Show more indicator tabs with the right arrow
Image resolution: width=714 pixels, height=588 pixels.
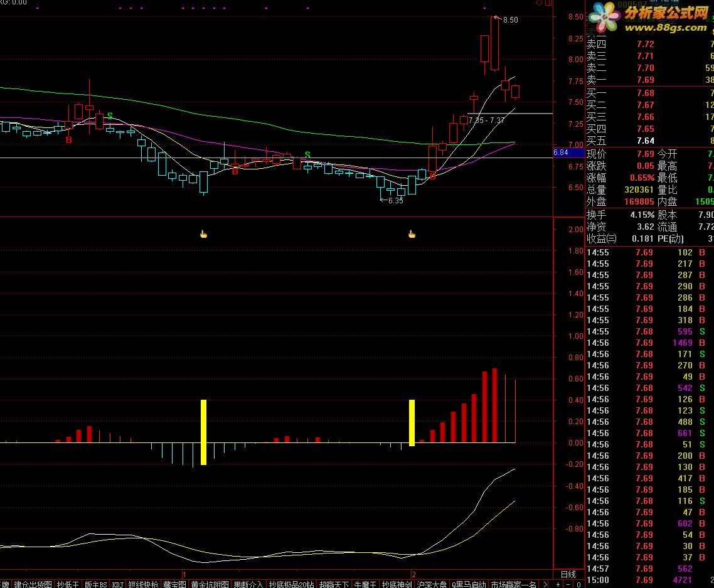click(x=545, y=584)
